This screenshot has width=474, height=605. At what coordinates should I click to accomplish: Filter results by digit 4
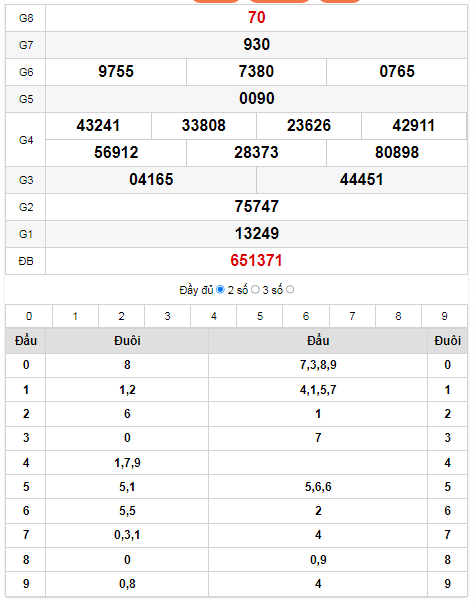[213, 316]
